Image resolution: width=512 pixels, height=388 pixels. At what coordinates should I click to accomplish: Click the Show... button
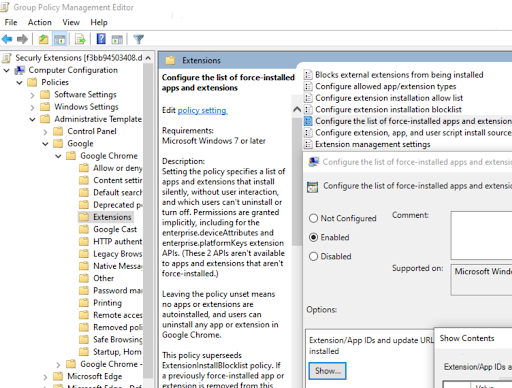[x=327, y=371]
